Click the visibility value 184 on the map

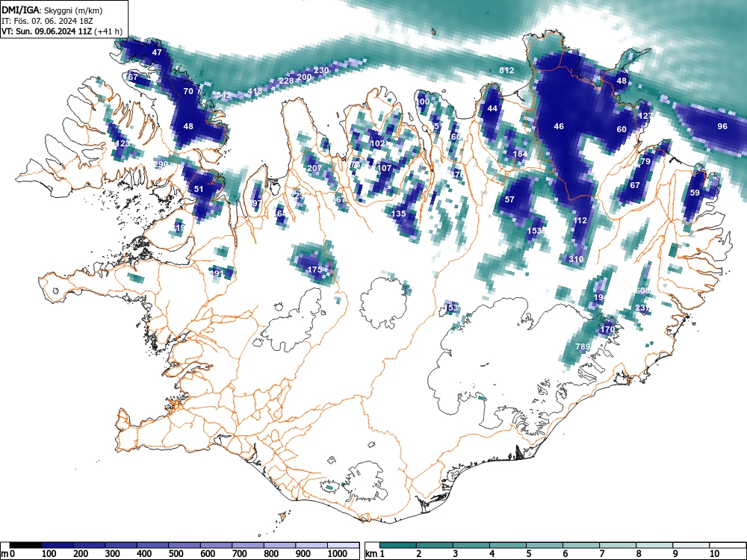tap(520, 154)
